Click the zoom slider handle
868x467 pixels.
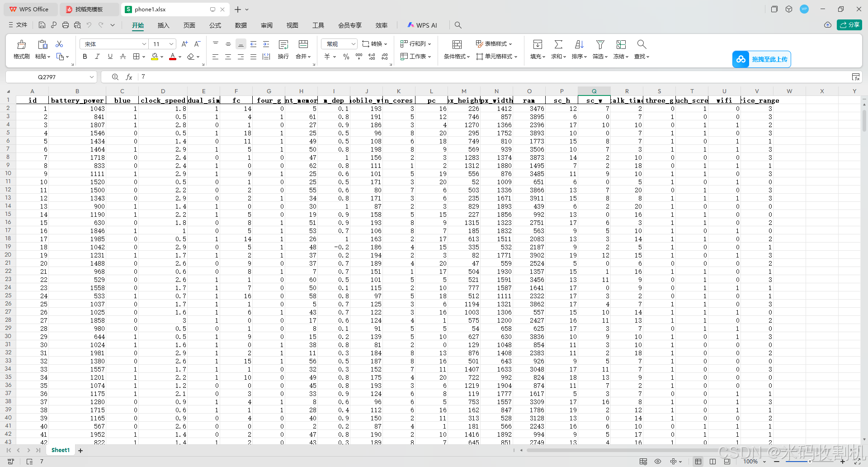[x=810, y=462]
